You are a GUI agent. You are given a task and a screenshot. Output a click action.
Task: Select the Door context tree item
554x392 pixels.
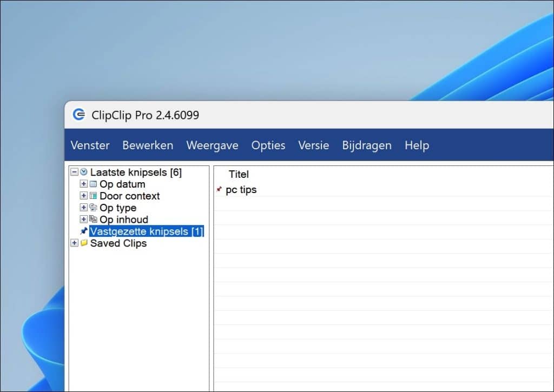pyautogui.click(x=130, y=196)
